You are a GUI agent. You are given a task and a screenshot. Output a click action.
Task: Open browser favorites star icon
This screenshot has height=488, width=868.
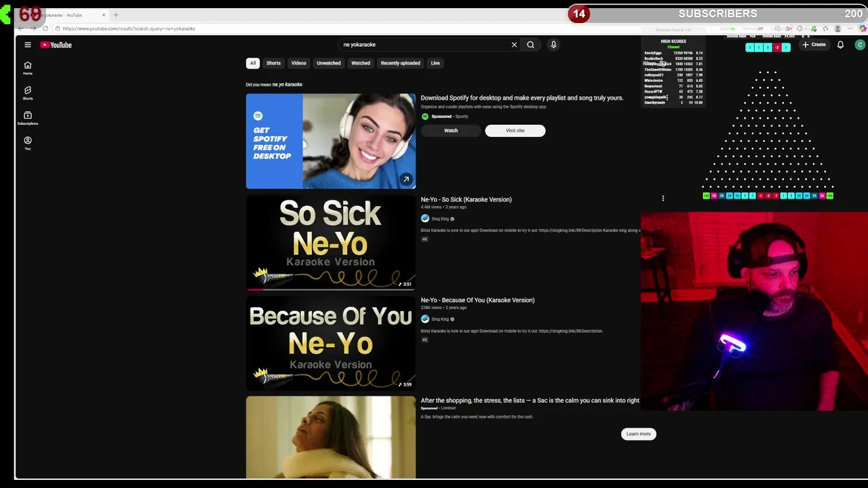tap(825, 28)
